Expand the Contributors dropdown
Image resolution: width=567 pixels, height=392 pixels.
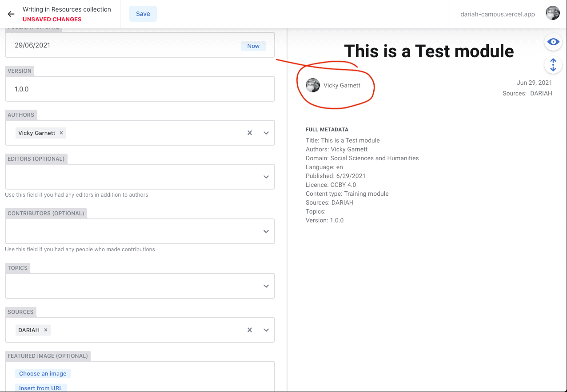click(x=266, y=231)
